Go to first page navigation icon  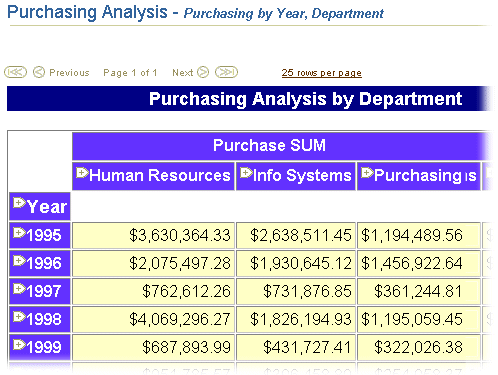pyautogui.click(x=15, y=72)
